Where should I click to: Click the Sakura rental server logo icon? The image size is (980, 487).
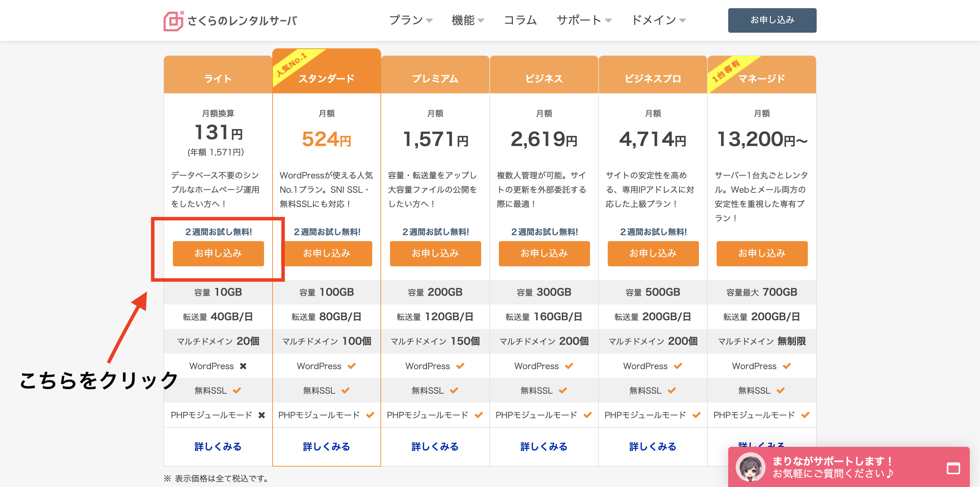click(x=174, y=20)
